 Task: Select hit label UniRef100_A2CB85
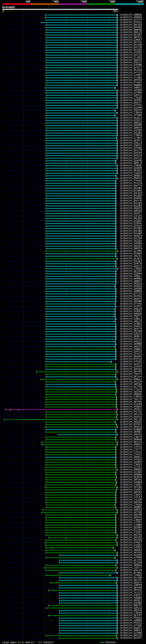point(131,90)
